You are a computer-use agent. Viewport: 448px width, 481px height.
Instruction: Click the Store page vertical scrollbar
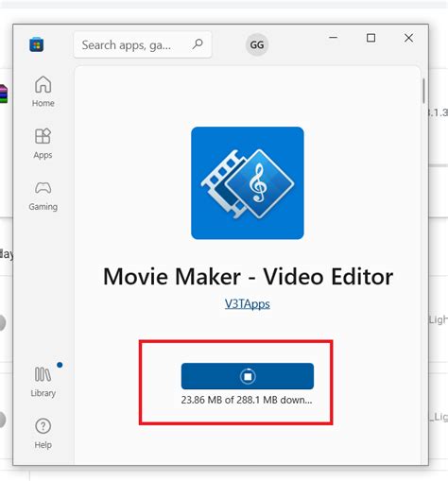(423, 91)
